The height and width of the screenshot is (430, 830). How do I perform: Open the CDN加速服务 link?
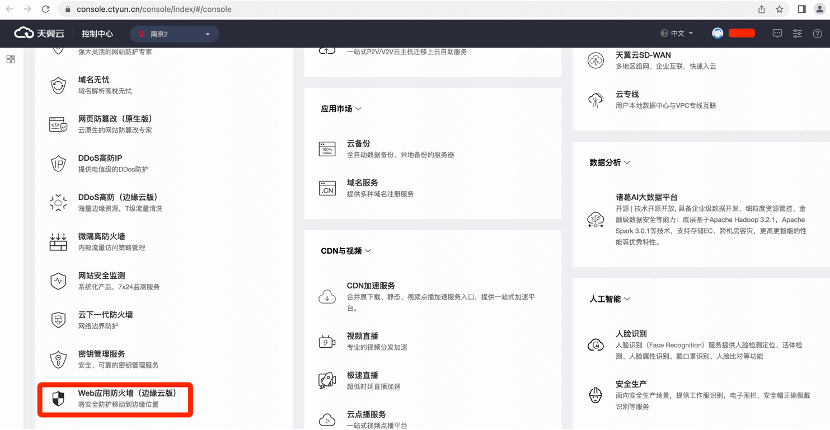coord(371,285)
